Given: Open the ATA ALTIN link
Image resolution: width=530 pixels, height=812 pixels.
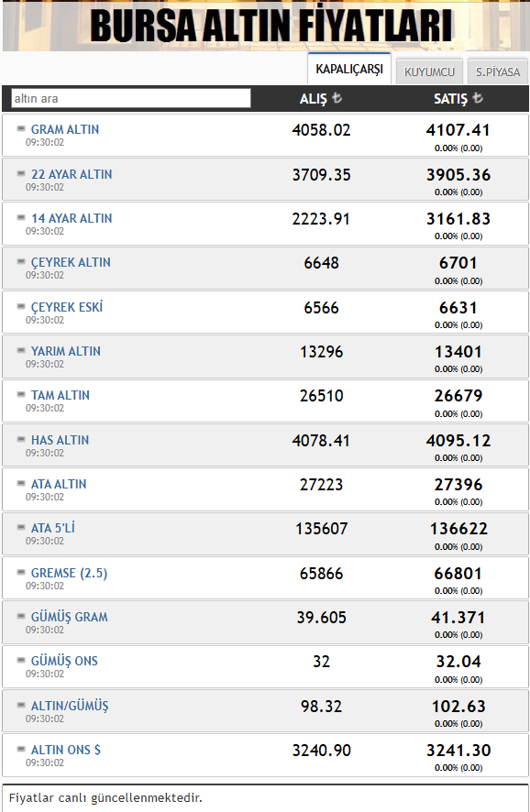Looking at the screenshot, I should 59,484.
